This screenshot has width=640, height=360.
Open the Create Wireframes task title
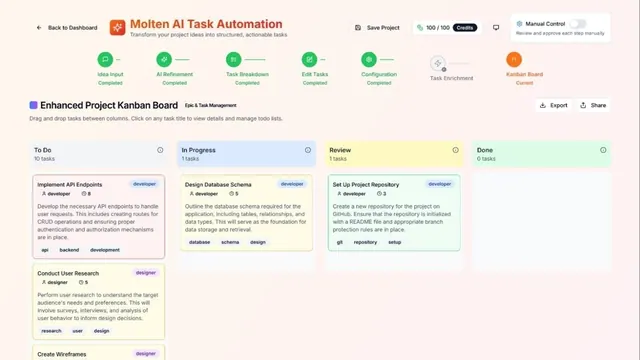[62, 354]
